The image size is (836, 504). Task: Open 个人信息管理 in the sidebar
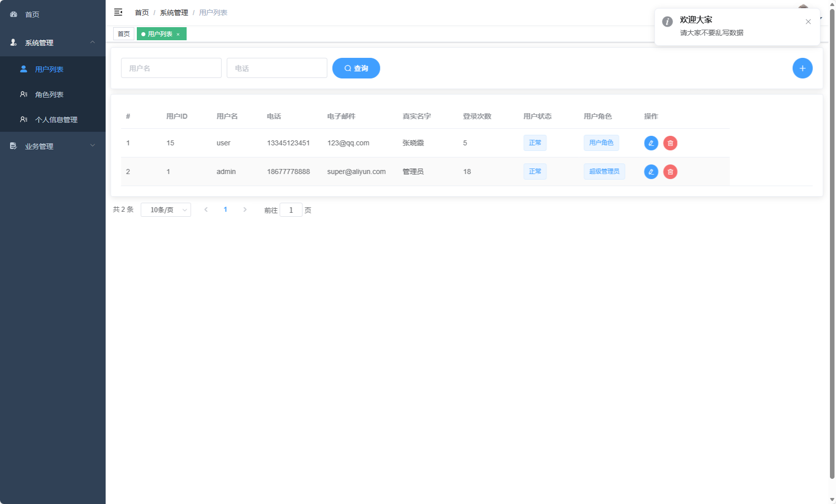(x=56, y=120)
